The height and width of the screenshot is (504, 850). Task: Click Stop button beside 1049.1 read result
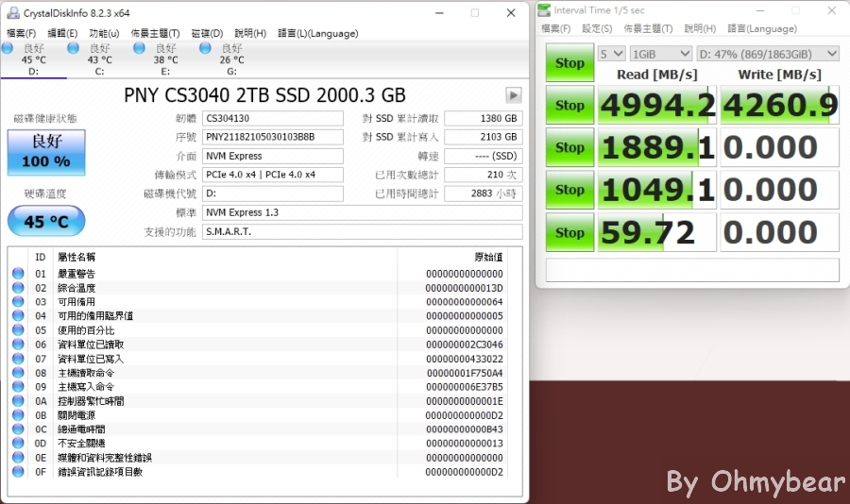tap(569, 190)
